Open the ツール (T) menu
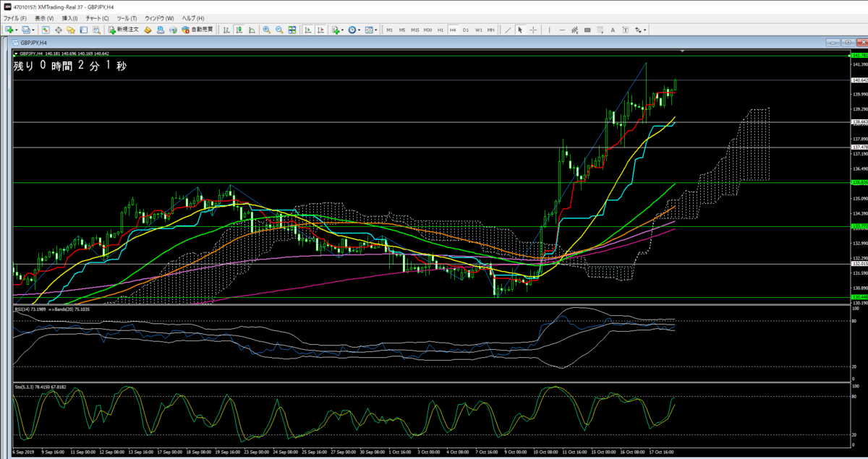 tap(127, 17)
